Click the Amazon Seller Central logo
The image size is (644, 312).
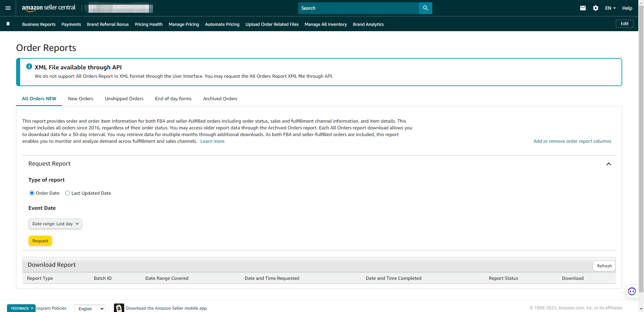click(x=49, y=8)
